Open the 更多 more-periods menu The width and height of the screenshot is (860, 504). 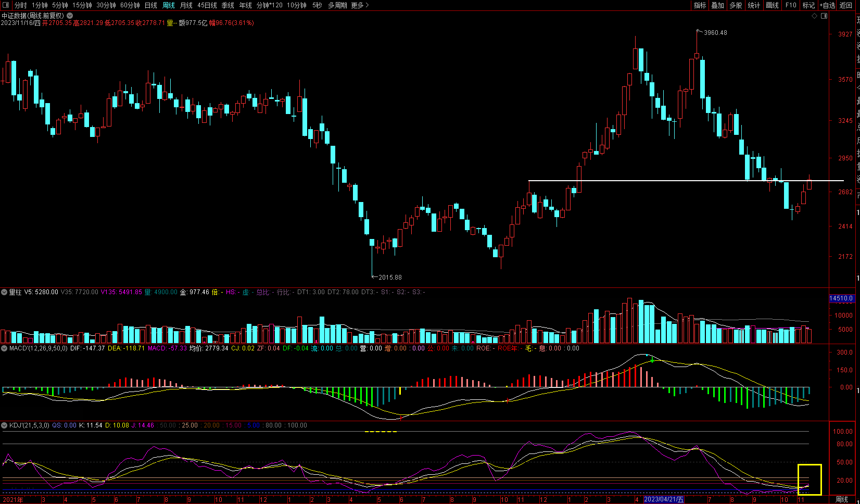coord(360,5)
